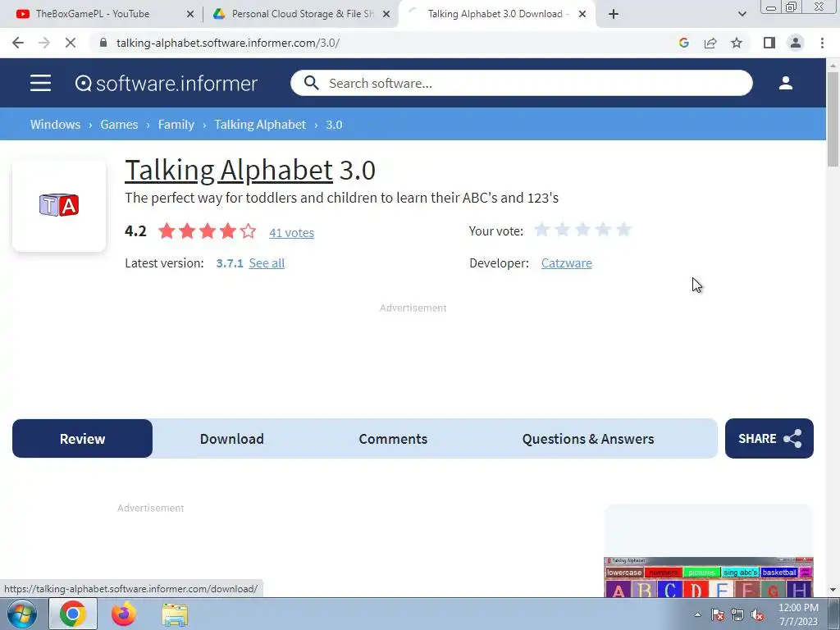
Task: Open Chrome profile avatar
Action: point(796,43)
